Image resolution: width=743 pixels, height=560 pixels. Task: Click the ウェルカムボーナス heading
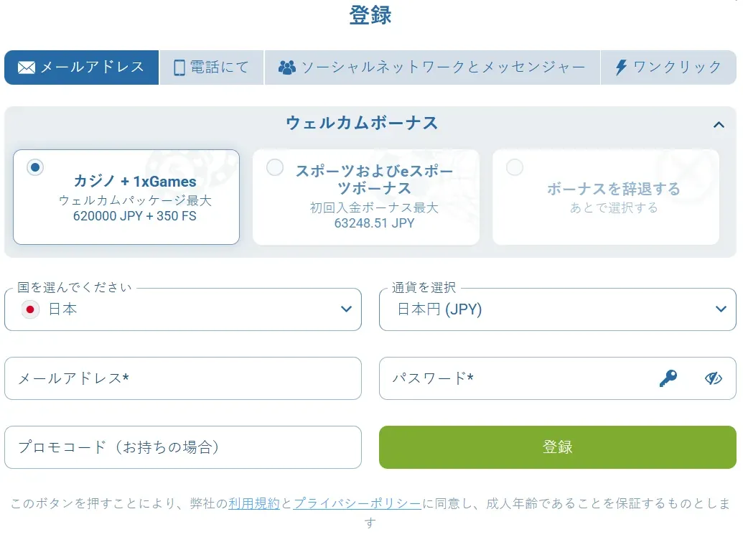coord(362,123)
